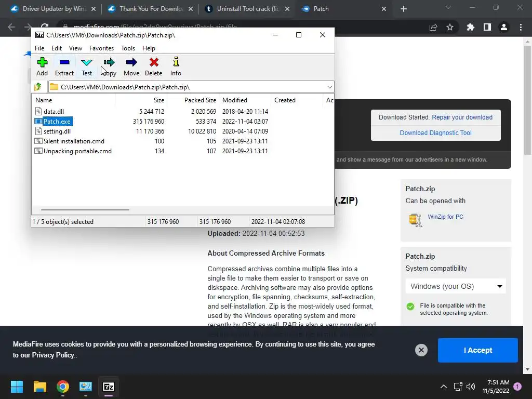Click the Add toolbar icon in 7-Zip
Screen dimensions: 532x399
pyautogui.click(x=42, y=62)
